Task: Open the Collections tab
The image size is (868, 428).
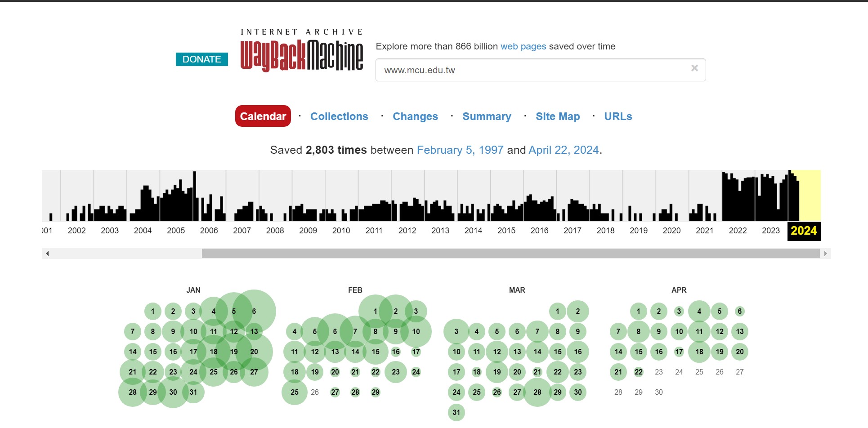Action: coord(339,116)
